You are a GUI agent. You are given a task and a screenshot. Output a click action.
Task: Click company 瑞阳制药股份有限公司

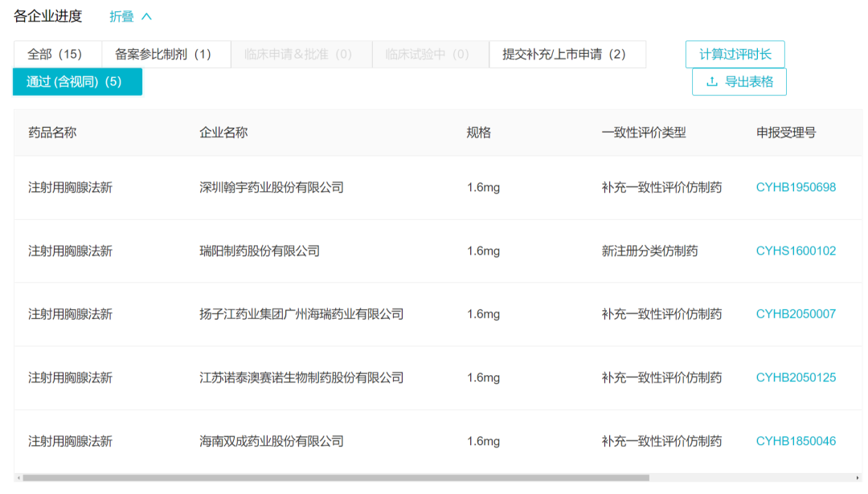pyautogui.click(x=259, y=251)
